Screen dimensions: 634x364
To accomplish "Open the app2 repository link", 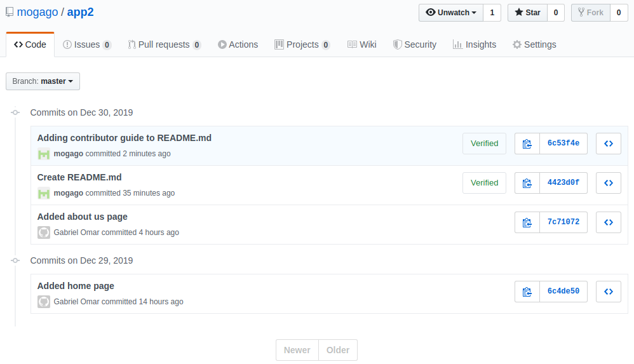I will 81,12.
